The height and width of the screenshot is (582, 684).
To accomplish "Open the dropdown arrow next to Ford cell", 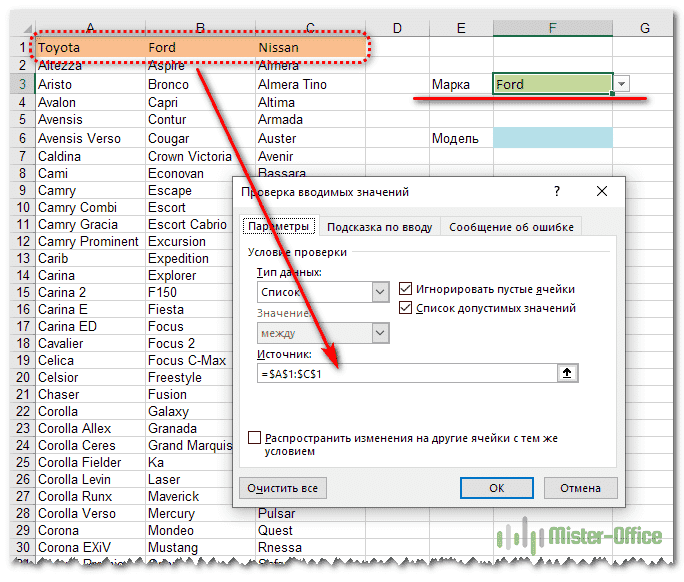I will [x=623, y=85].
